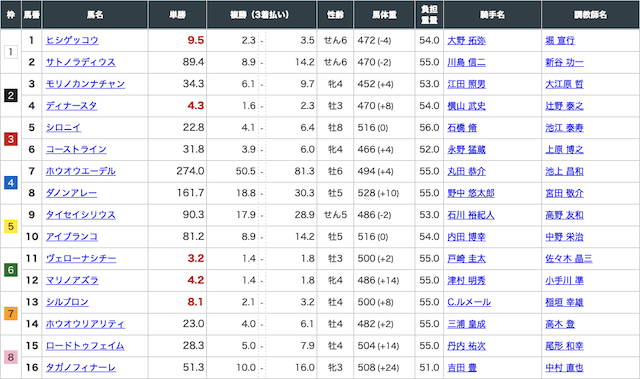Open jockey 川島 信二 profile
The image size is (640, 379).
tap(467, 62)
